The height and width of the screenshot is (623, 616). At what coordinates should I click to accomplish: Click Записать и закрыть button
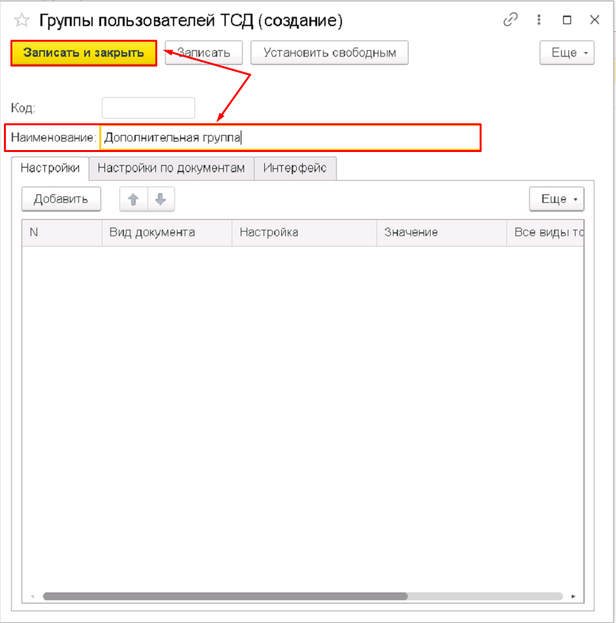[84, 53]
